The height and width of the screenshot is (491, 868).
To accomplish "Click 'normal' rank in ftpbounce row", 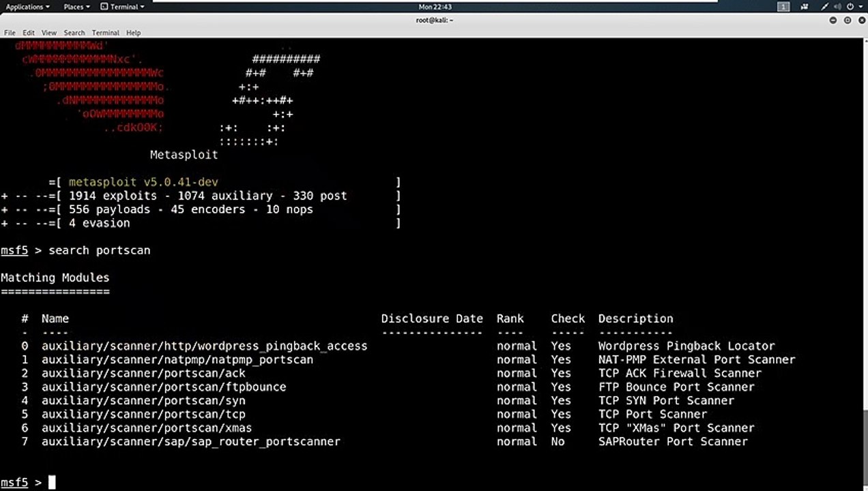I will tap(517, 387).
